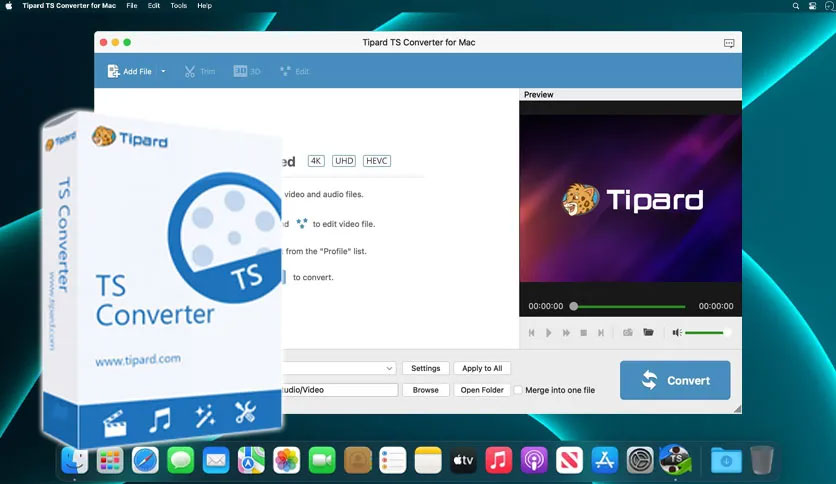Open Podcasts from the dock
Image resolution: width=836 pixels, height=484 pixels.
(x=534, y=460)
